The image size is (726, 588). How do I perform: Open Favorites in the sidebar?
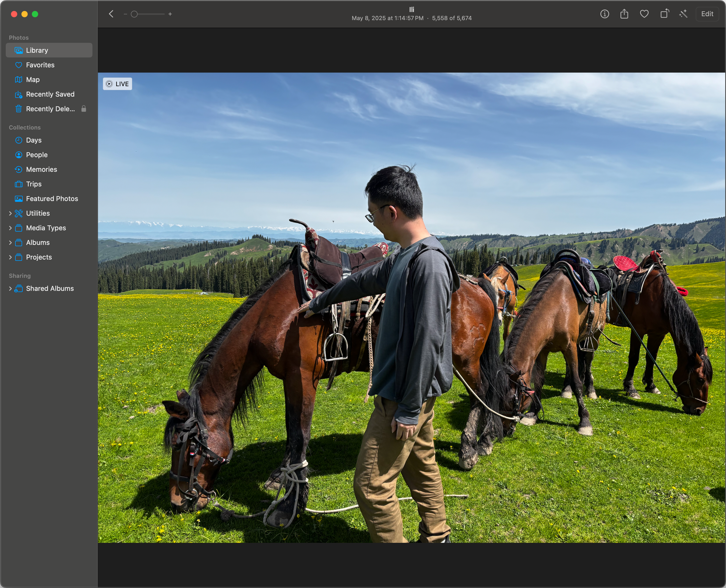pyautogui.click(x=40, y=65)
